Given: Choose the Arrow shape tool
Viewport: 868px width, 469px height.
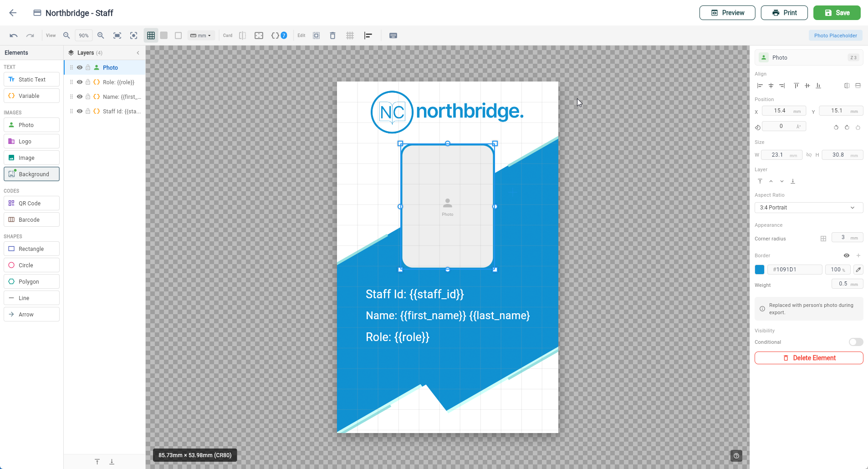Looking at the screenshot, I should pos(31,314).
